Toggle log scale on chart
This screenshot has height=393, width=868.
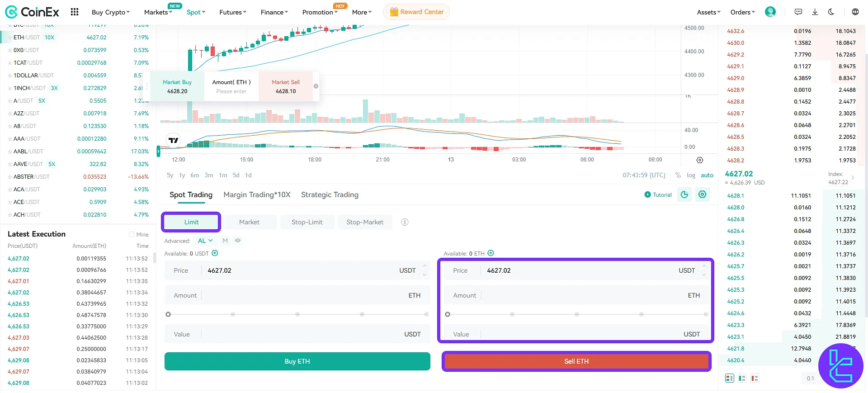tap(691, 175)
